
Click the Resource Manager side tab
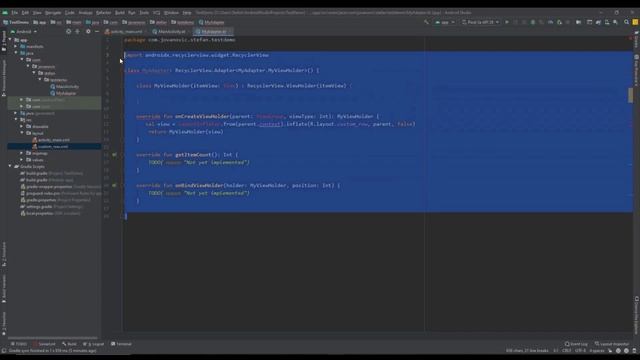[x=4, y=78]
